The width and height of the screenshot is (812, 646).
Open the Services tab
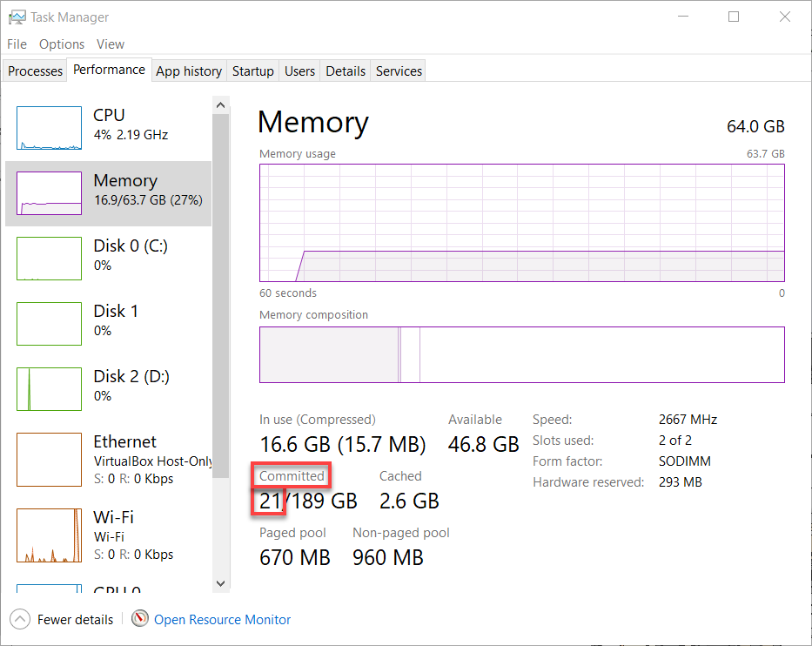click(x=399, y=71)
